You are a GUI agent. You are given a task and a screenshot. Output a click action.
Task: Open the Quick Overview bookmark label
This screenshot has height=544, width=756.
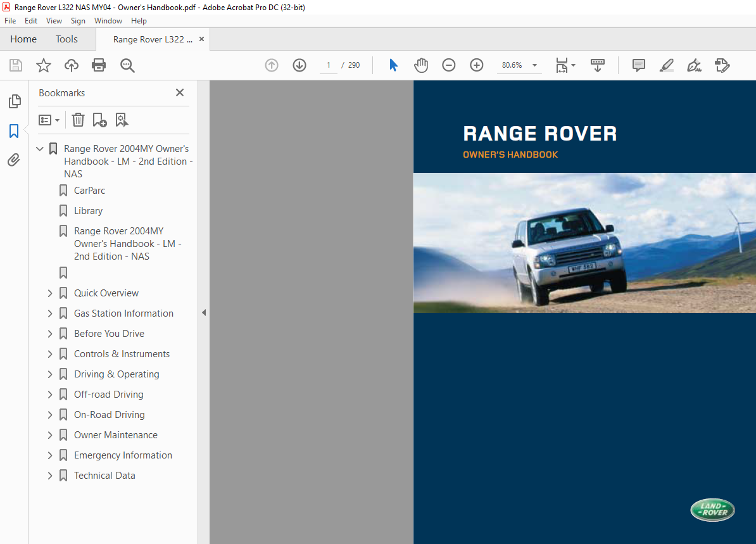coord(106,293)
